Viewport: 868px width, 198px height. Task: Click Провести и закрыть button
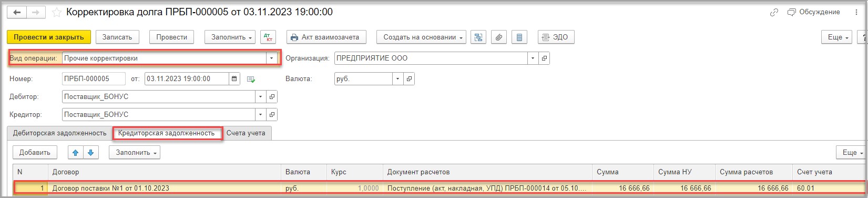coord(49,37)
